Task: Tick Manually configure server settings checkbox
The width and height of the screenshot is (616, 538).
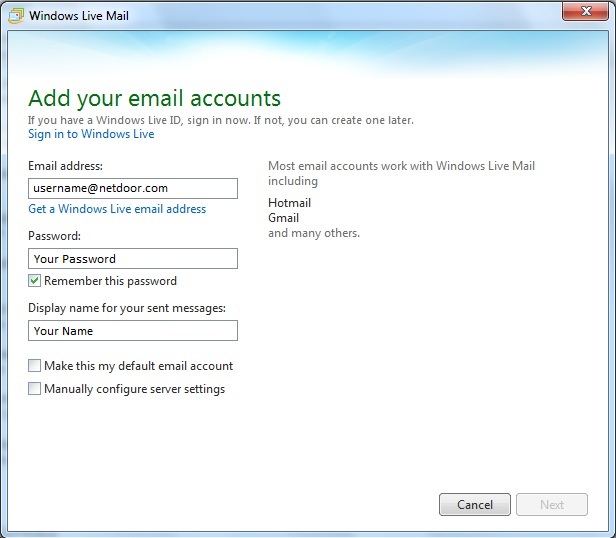Action: (35, 389)
